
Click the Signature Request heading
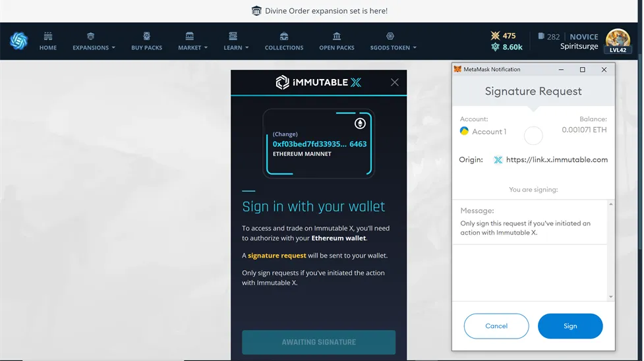click(533, 91)
